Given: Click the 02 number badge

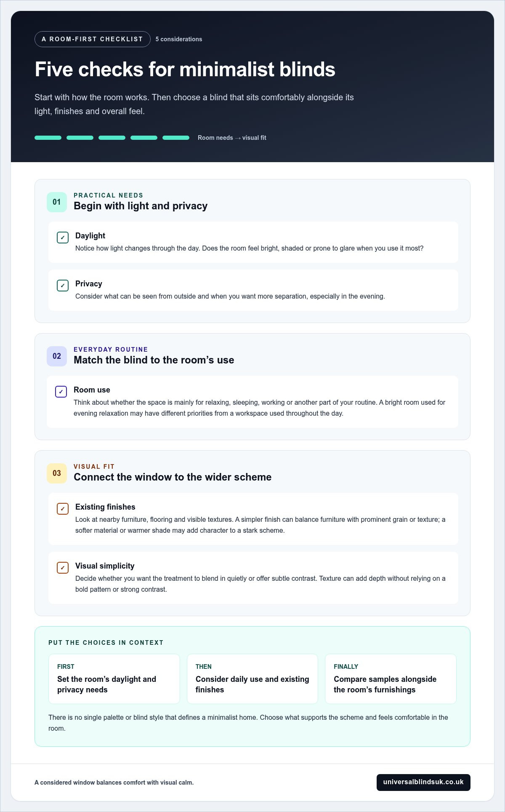Looking at the screenshot, I should tap(57, 356).
